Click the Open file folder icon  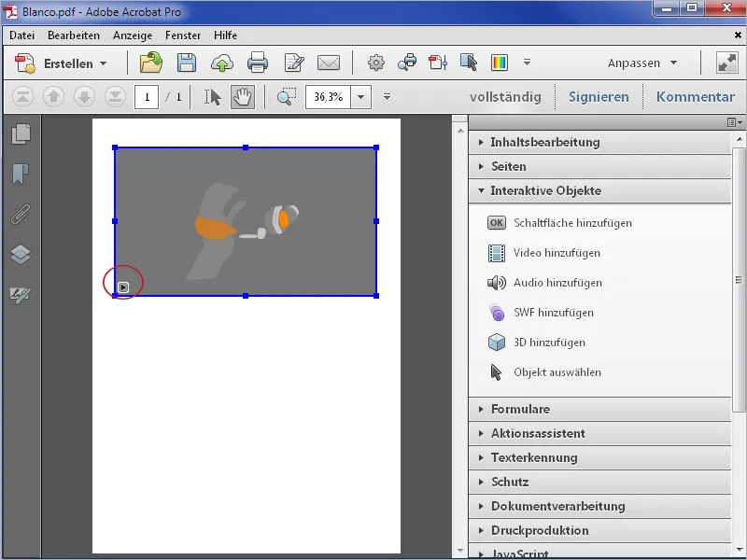(151, 63)
